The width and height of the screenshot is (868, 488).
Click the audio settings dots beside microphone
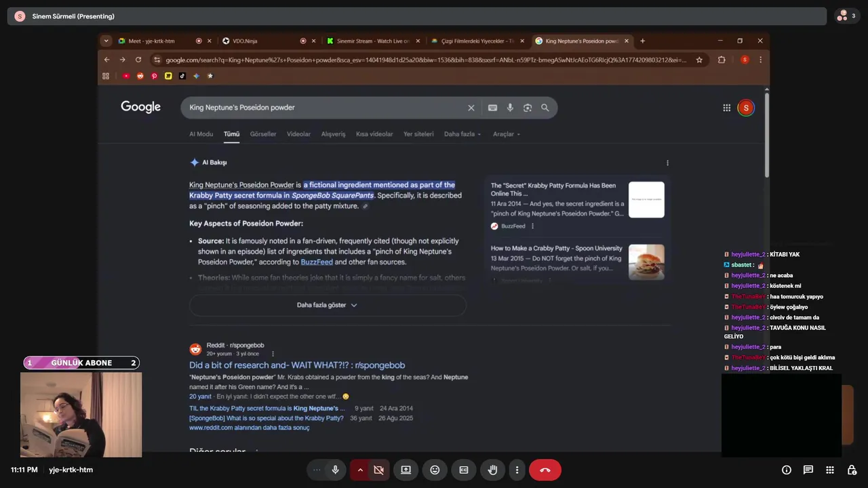pos(317,470)
